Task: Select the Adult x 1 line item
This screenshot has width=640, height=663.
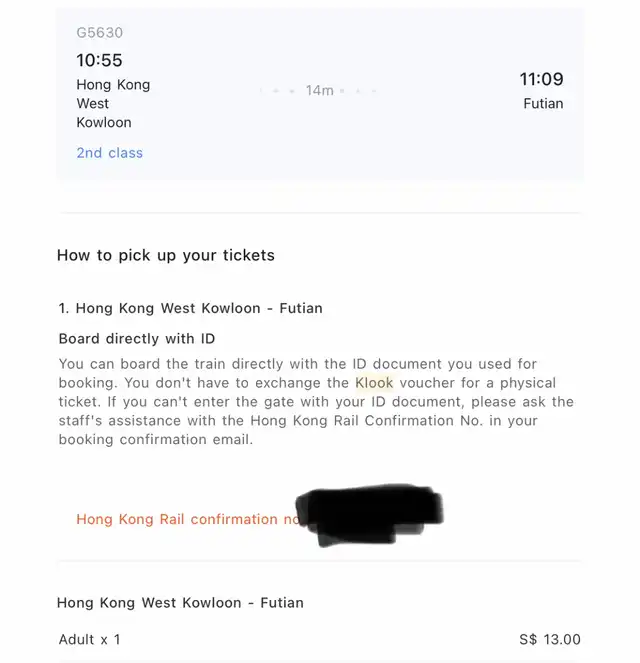Action: (x=89, y=639)
